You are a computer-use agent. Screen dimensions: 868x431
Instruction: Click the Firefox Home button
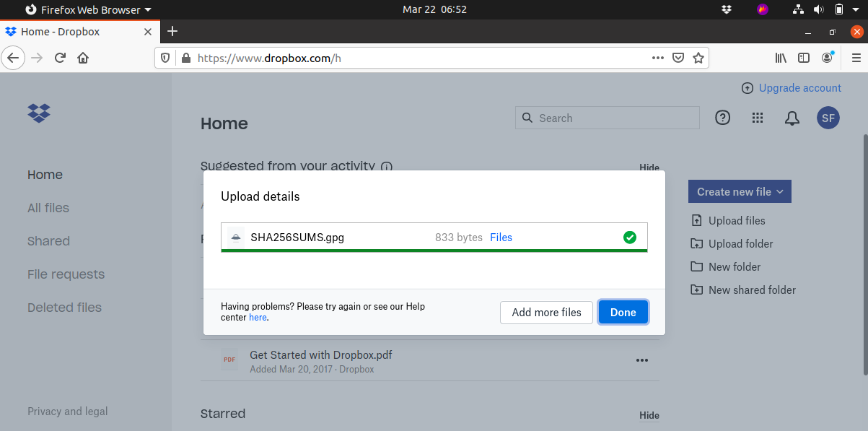pos(83,58)
